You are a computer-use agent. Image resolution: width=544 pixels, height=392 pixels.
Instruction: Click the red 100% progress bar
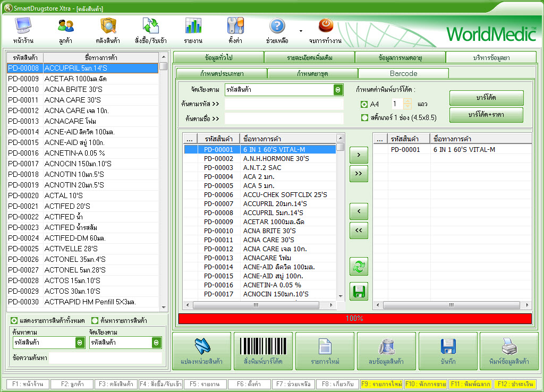(354, 318)
